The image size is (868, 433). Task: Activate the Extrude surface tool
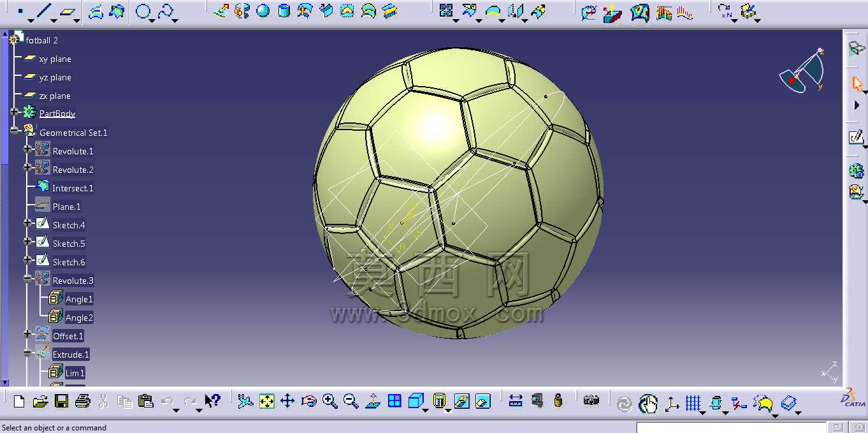tap(221, 11)
